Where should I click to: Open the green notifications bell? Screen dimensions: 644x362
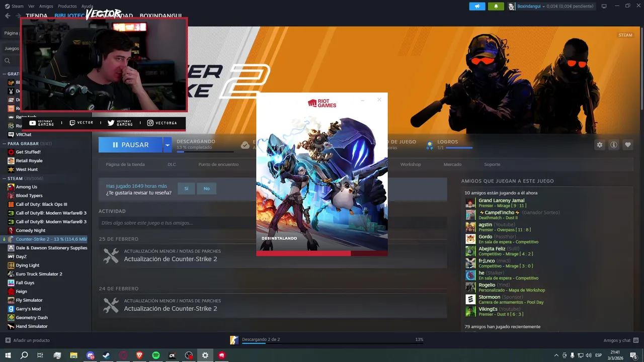496,6
